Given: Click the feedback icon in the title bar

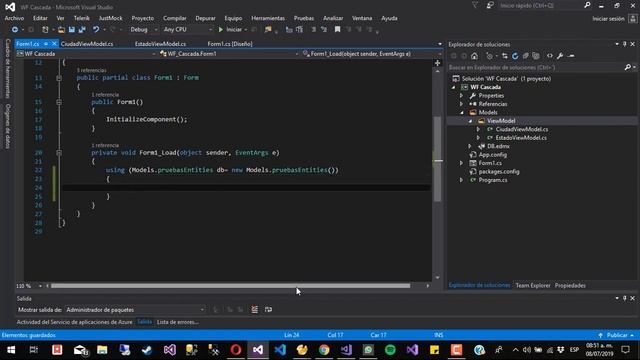Looking at the screenshot, I should coord(490,5).
